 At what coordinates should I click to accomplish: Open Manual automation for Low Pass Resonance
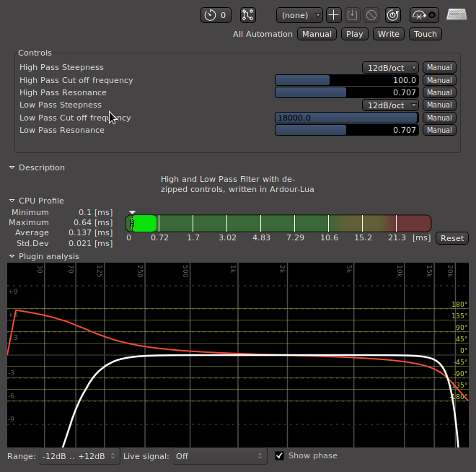click(439, 131)
